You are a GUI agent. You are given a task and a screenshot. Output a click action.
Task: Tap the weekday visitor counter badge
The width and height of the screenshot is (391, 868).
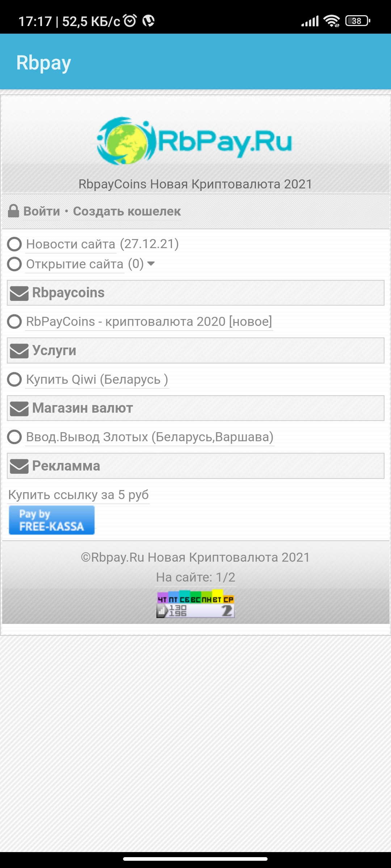coord(195,605)
